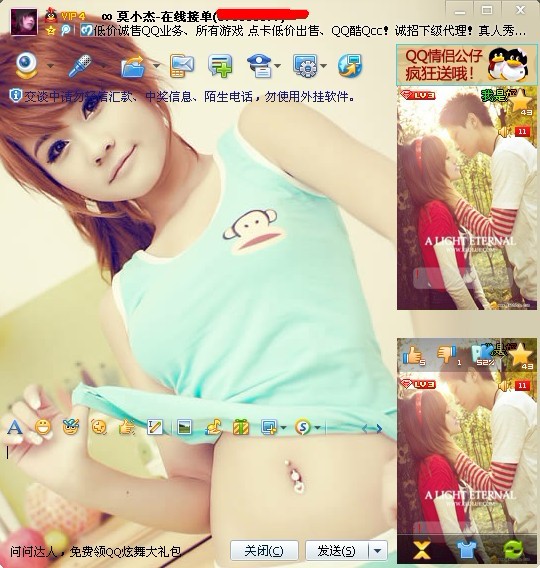Expand the screenshot tool dropdown arrow
This screenshot has width=540, height=568.
[283, 428]
